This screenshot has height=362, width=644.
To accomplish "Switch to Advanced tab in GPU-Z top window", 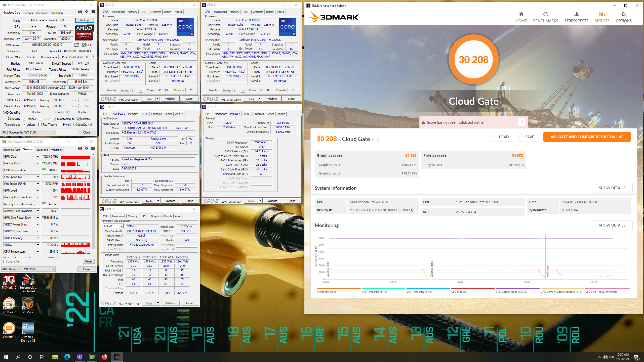I will 42,13.
